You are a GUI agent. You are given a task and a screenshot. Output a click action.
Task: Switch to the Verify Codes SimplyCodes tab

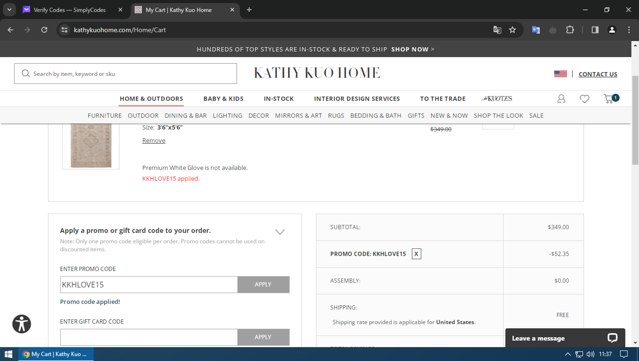coord(69,10)
